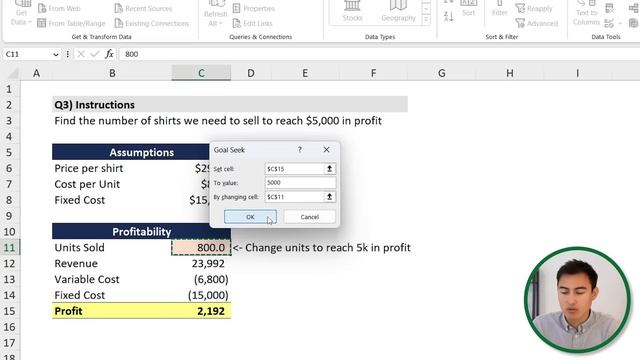Open Existing Connections
The width and height of the screenshot is (640, 360).
click(x=151, y=23)
